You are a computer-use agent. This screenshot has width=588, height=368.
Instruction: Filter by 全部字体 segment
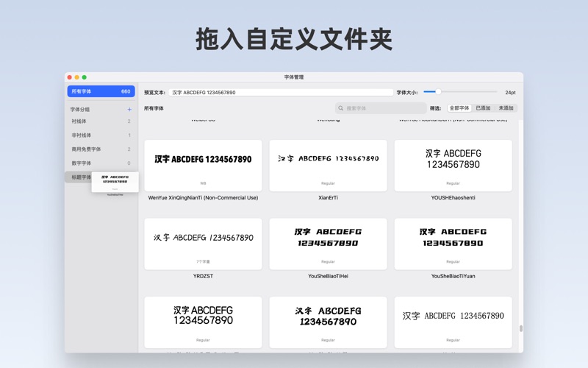(x=459, y=108)
